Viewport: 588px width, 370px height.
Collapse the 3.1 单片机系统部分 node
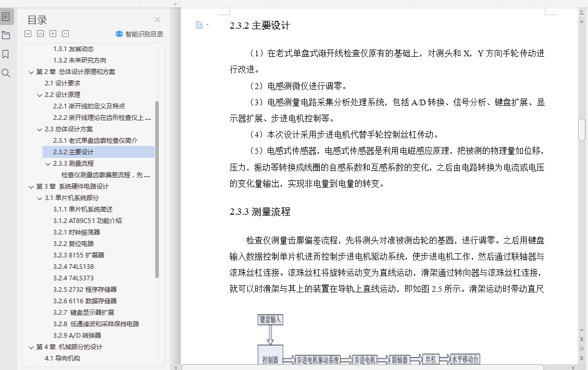40,198
